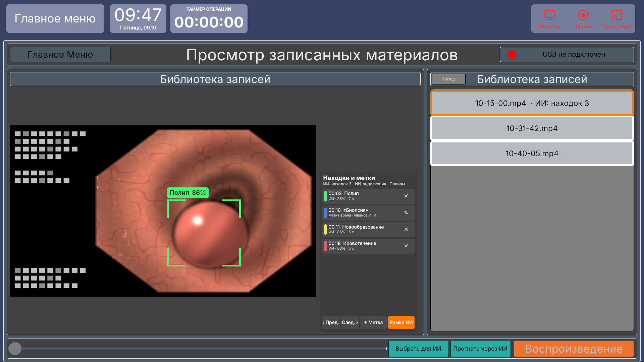
Task: Go to previous finding with Пред.
Action: pos(331,322)
